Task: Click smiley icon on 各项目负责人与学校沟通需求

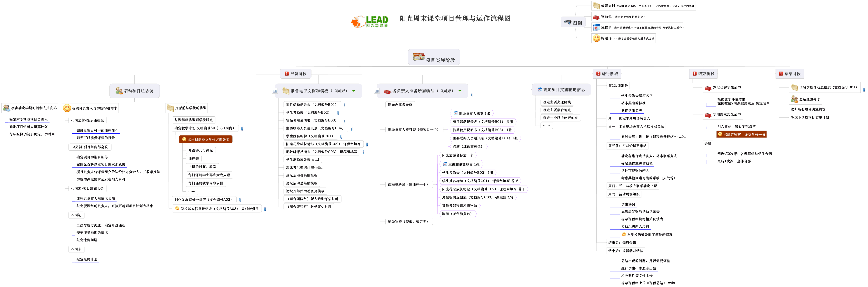Action: coord(67,108)
